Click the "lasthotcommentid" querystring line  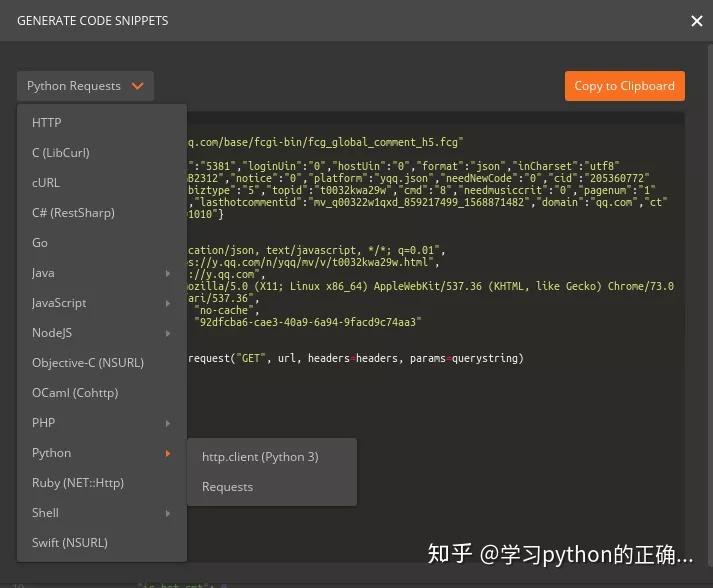click(x=427, y=202)
